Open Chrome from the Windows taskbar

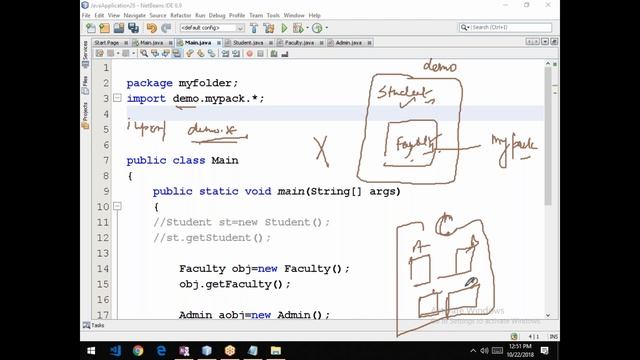point(138,350)
